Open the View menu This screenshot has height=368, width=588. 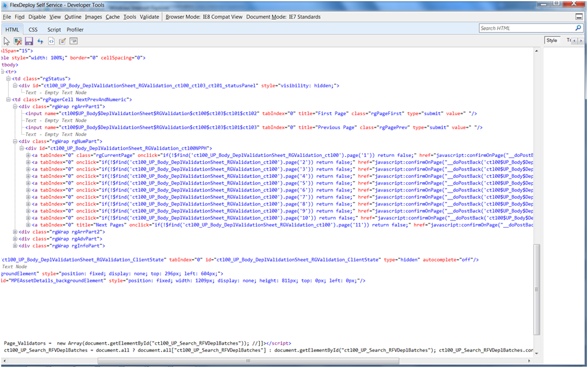point(55,17)
